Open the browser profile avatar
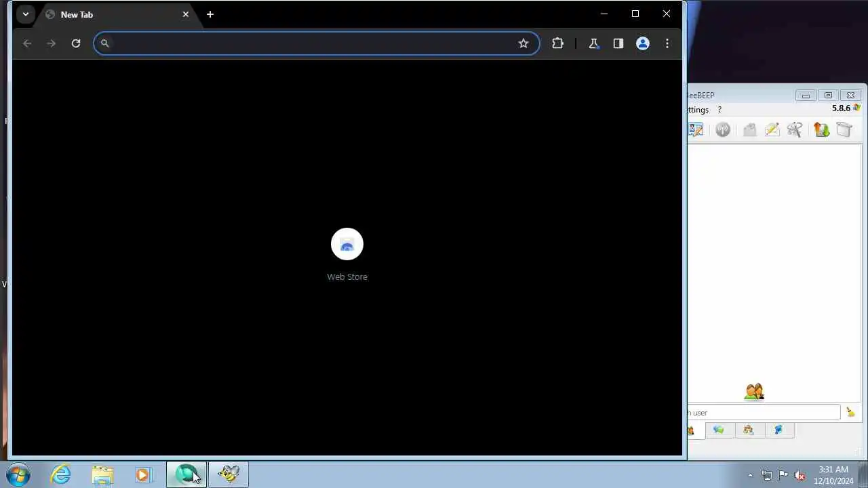The height and width of the screenshot is (488, 868). click(643, 43)
